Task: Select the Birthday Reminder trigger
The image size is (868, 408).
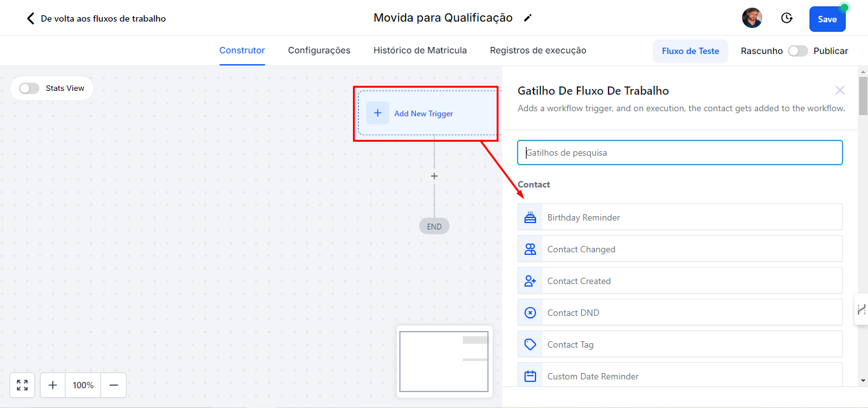Action: point(680,217)
